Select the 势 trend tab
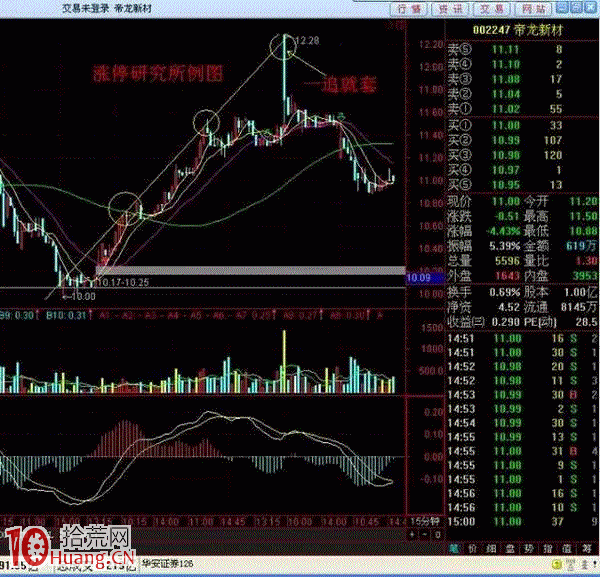This screenshot has width=600, height=577. tap(529, 549)
